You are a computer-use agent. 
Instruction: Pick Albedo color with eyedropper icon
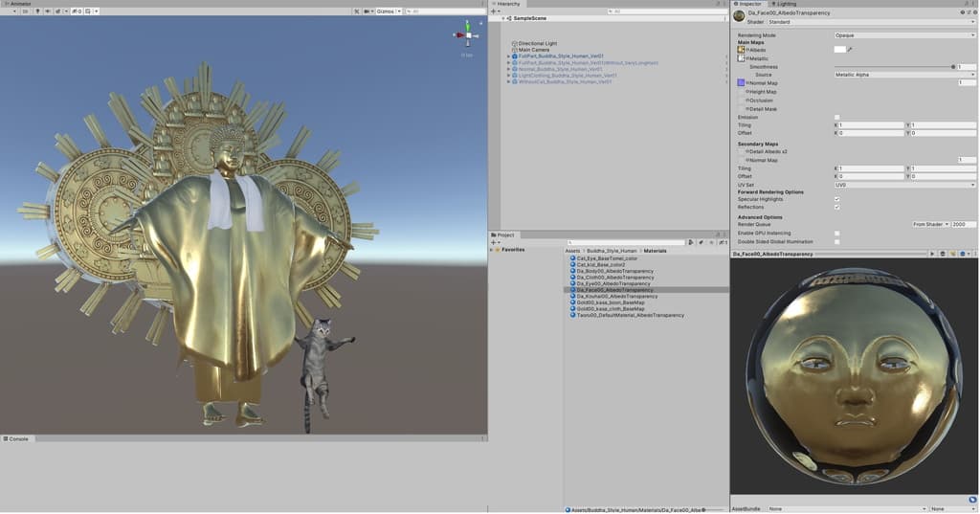coord(849,50)
